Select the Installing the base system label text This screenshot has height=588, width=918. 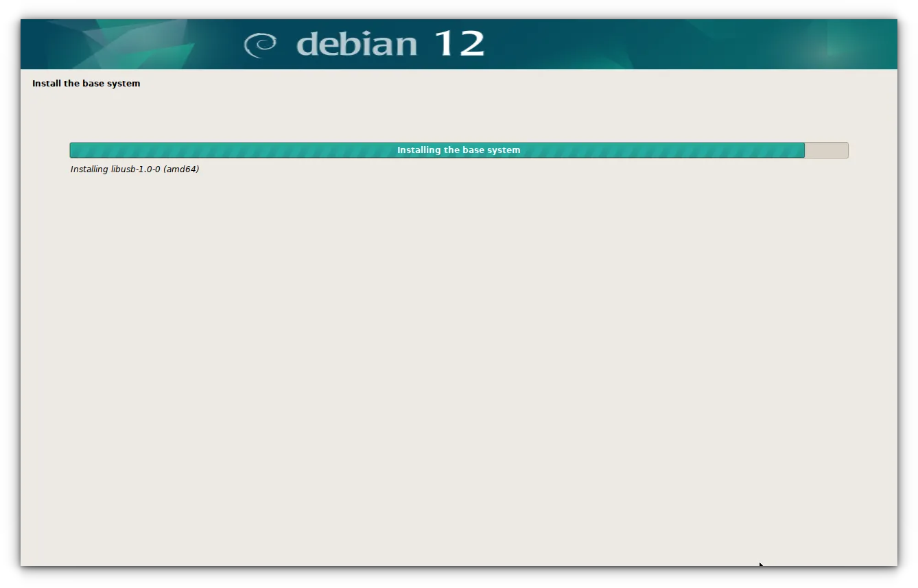[458, 150]
